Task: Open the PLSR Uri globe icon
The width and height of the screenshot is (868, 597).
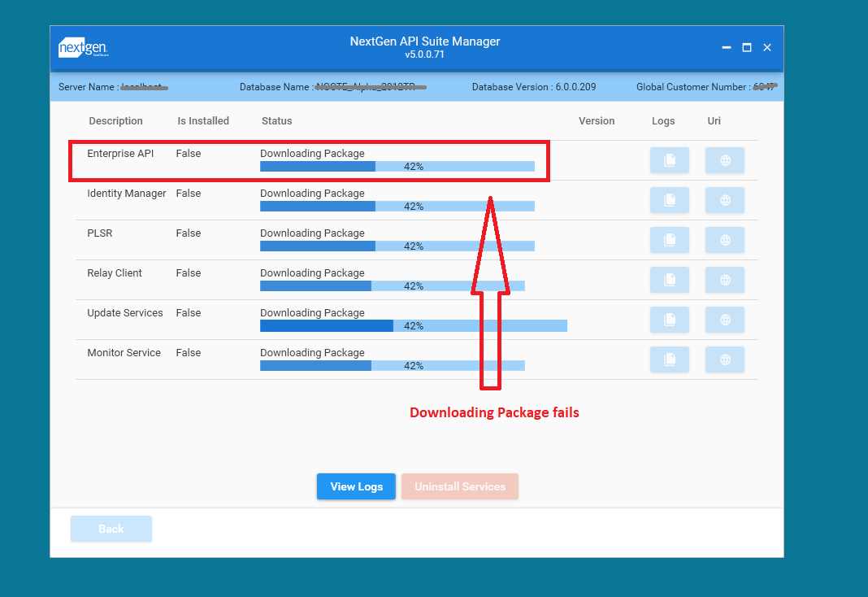Action: point(725,241)
